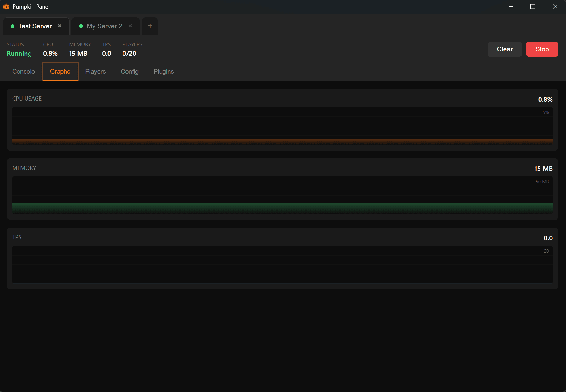Stop the running server
The width and height of the screenshot is (566, 392).
click(541, 49)
